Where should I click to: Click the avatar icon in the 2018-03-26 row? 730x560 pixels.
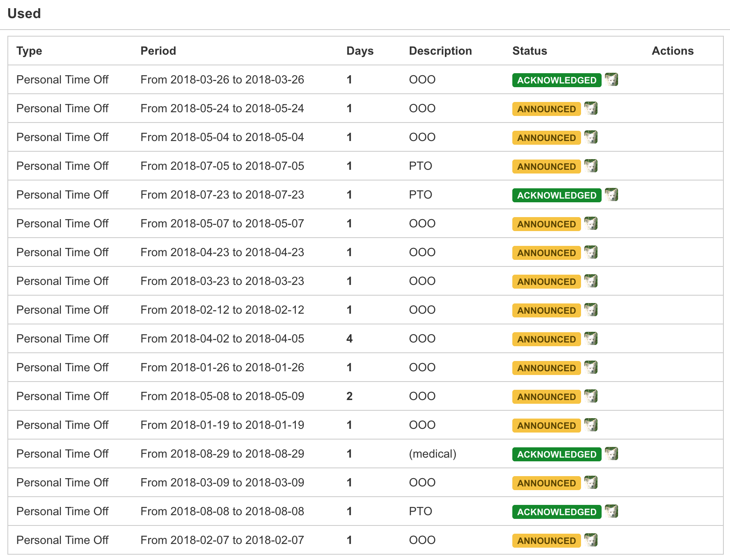point(611,79)
